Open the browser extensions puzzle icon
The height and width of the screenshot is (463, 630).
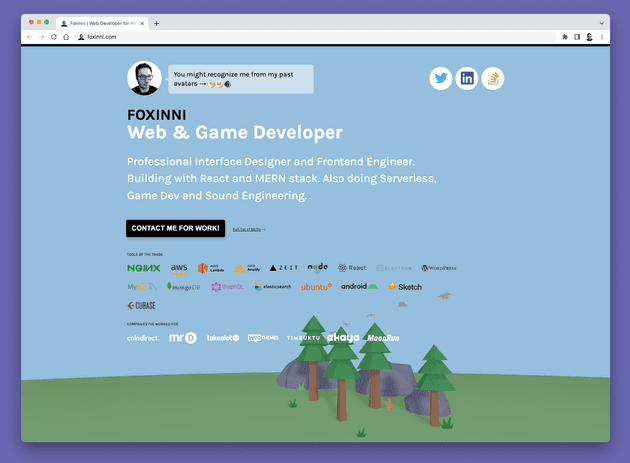click(x=565, y=37)
